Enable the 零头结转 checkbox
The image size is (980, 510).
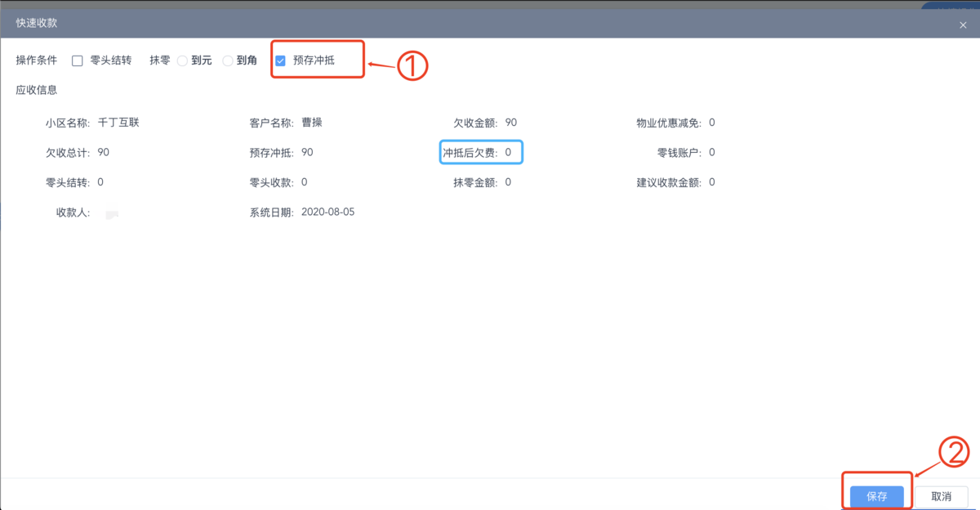[78, 60]
